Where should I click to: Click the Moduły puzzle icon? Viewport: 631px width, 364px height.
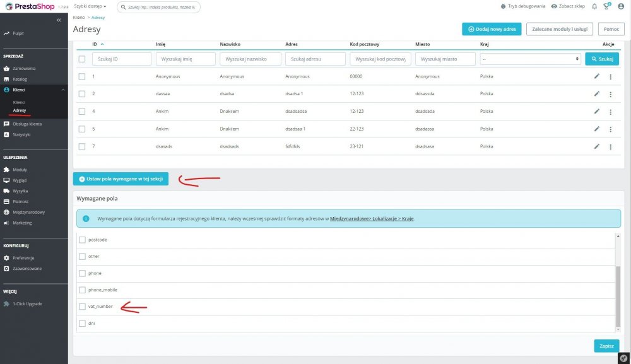click(6, 170)
